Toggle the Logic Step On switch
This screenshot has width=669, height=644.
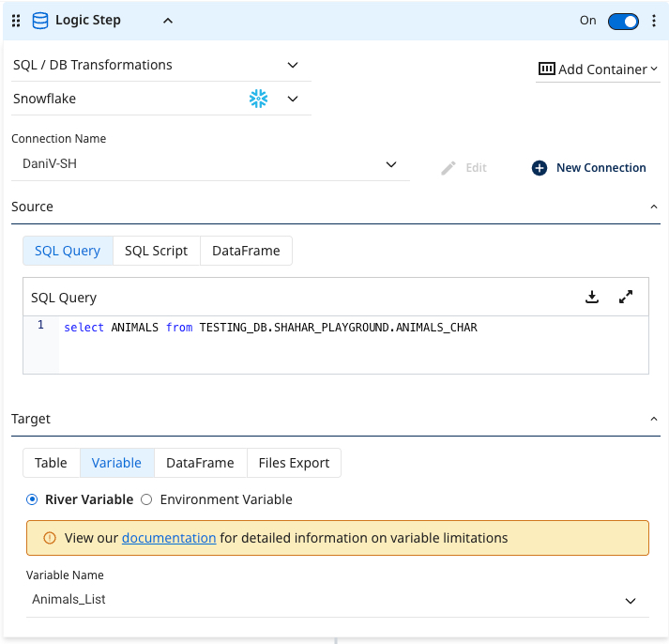(623, 21)
